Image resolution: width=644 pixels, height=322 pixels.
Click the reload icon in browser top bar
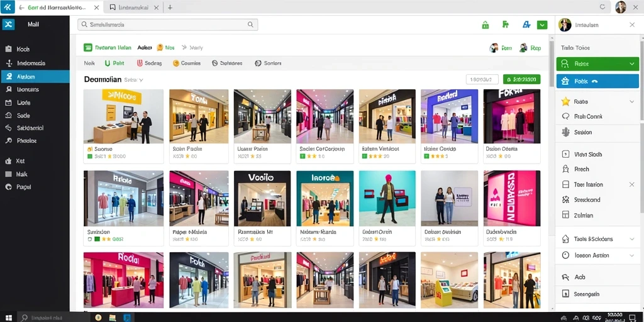602,7
